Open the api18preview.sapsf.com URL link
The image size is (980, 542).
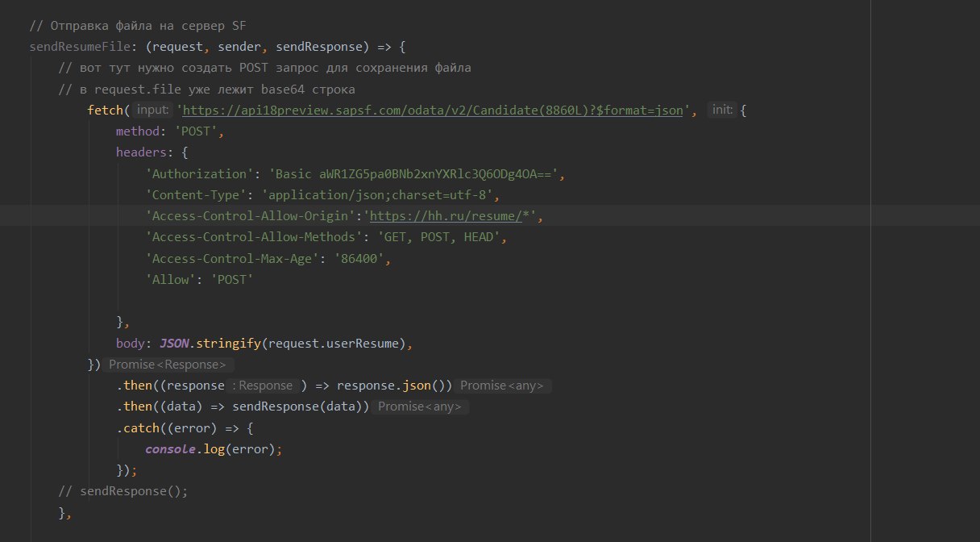pos(433,110)
